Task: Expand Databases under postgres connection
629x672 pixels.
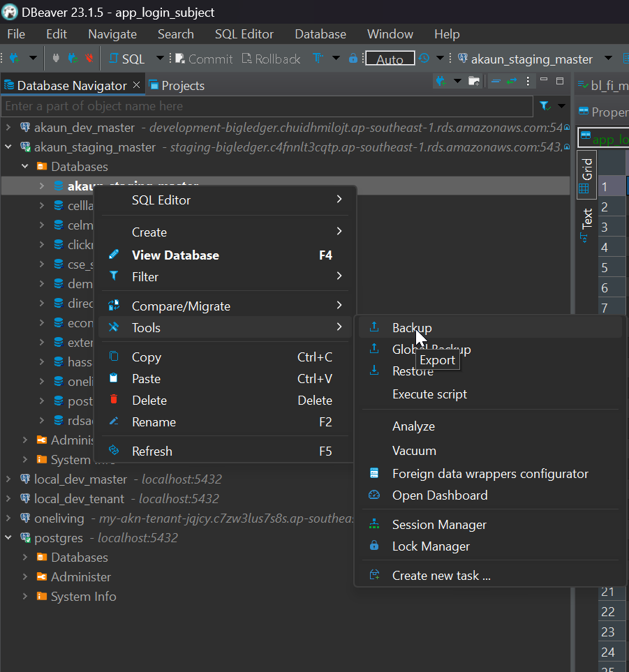Action: (25, 558)
